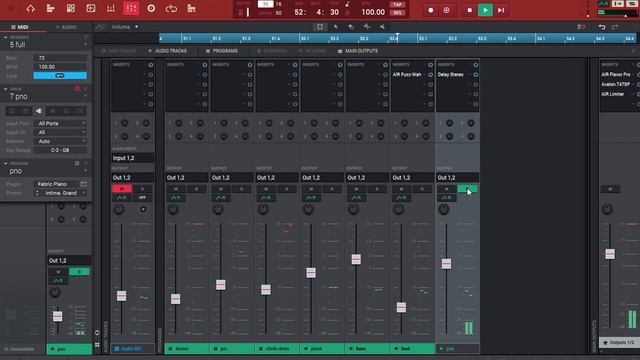Screen dimensions: 640x360
Task: Toggle the Delay Stereo insert power
Action: coord(476,75)
